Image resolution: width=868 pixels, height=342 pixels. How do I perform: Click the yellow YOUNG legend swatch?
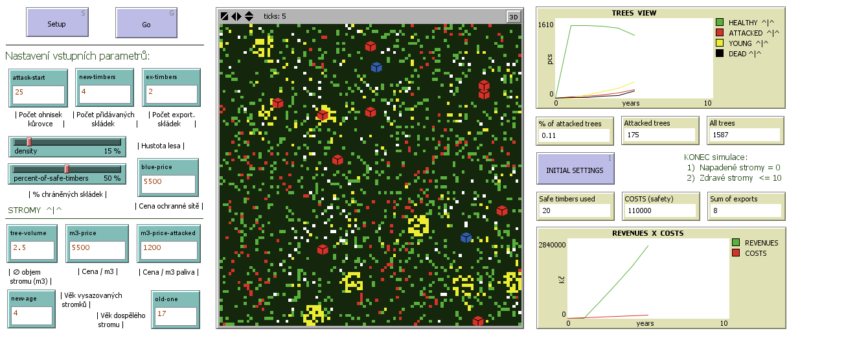pos(719,43)
